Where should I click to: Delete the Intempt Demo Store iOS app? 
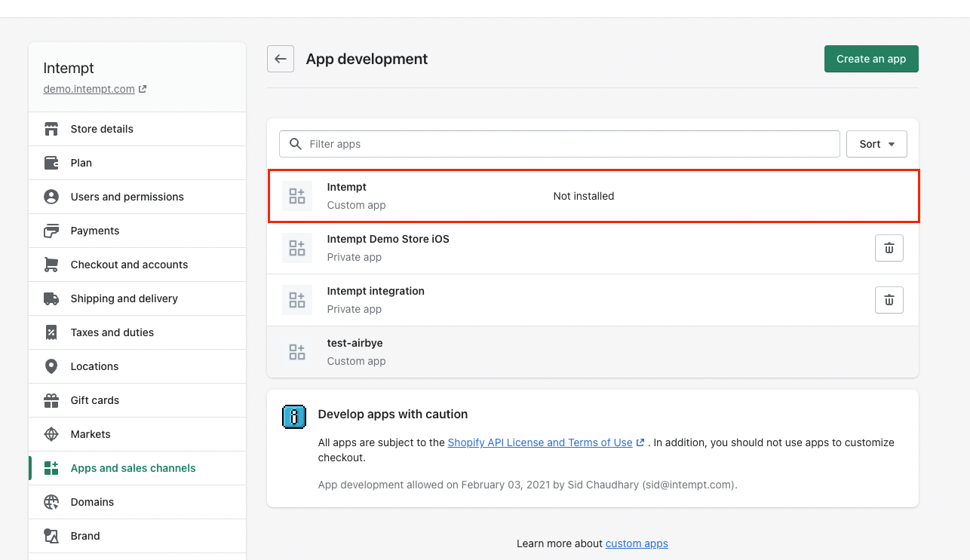(889, 248)
